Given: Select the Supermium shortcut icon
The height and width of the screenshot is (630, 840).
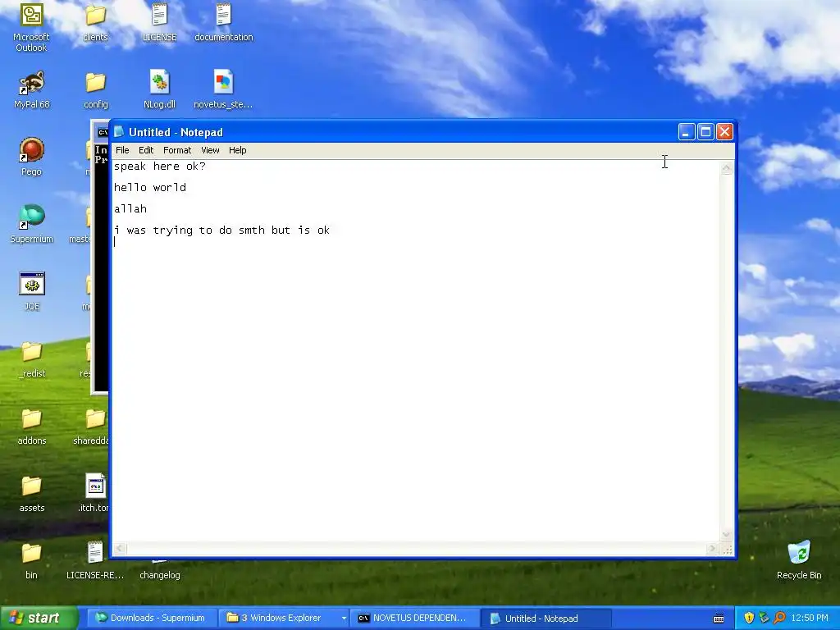Looking at the screenshot, I should click(x=32, y=224).
